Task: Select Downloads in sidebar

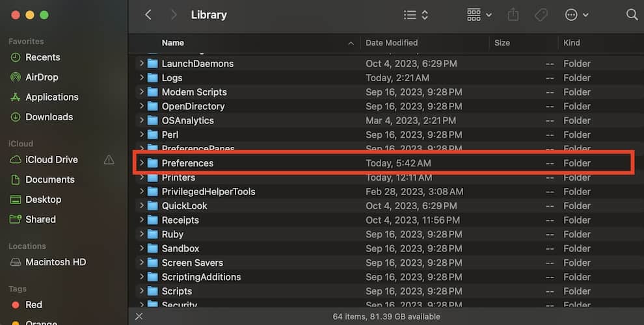Action: [49, 117]
